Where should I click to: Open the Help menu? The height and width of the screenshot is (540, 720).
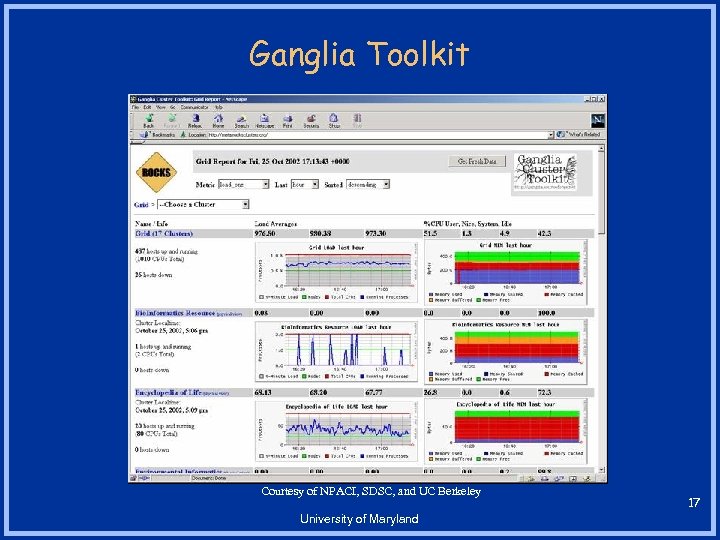pyautogui.click(x=219, y=107)
